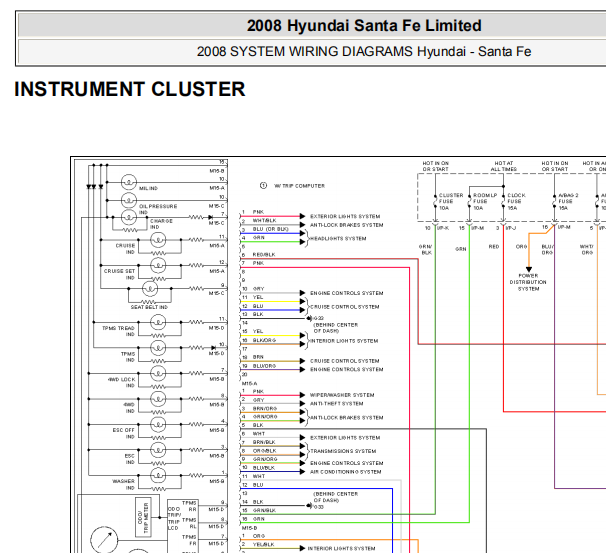Screen dimensions: 606x553
Task: Click the BLU (OR BLK) wire label
Action: [271, 229]
